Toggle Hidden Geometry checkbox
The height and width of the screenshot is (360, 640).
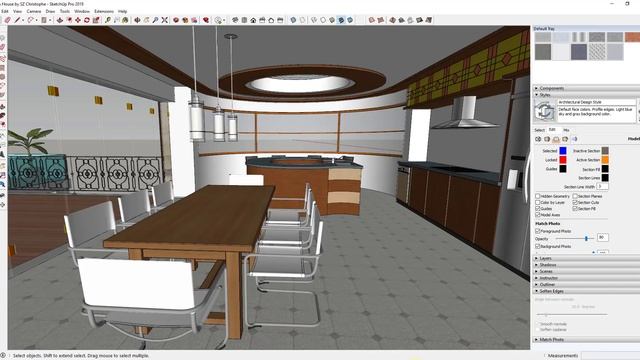pos(538,196)
